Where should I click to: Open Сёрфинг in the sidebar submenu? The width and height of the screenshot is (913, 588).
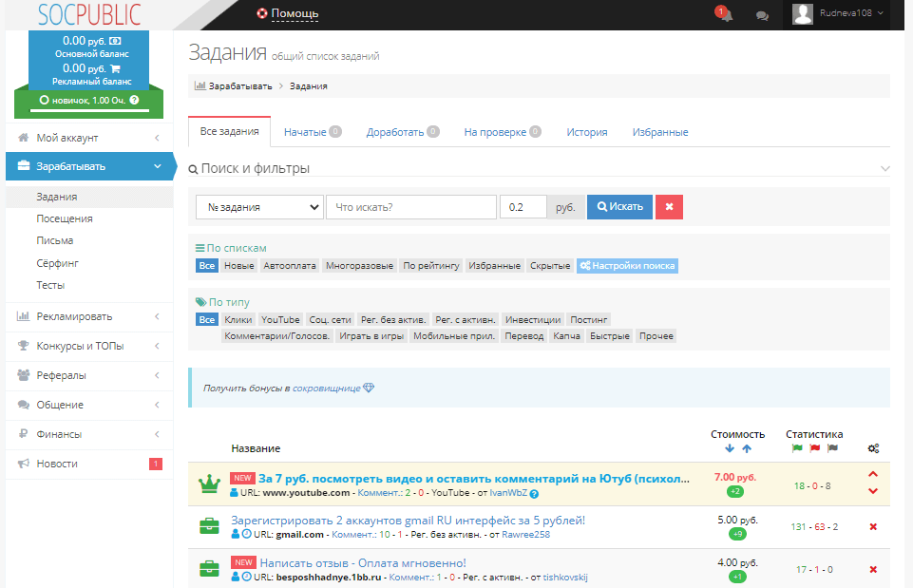pos(58,263)
